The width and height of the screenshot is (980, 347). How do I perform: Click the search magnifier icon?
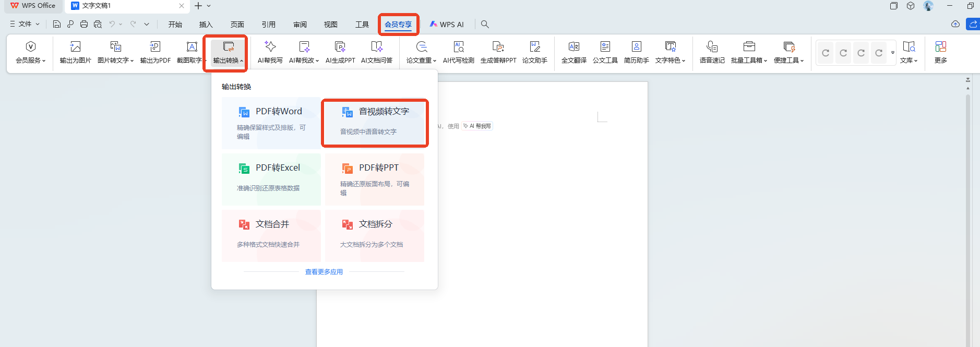tap(485, 25)
